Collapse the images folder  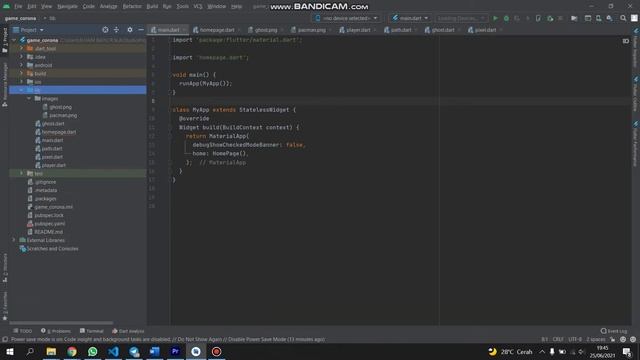pyautogui.click(x=29, y=98)
